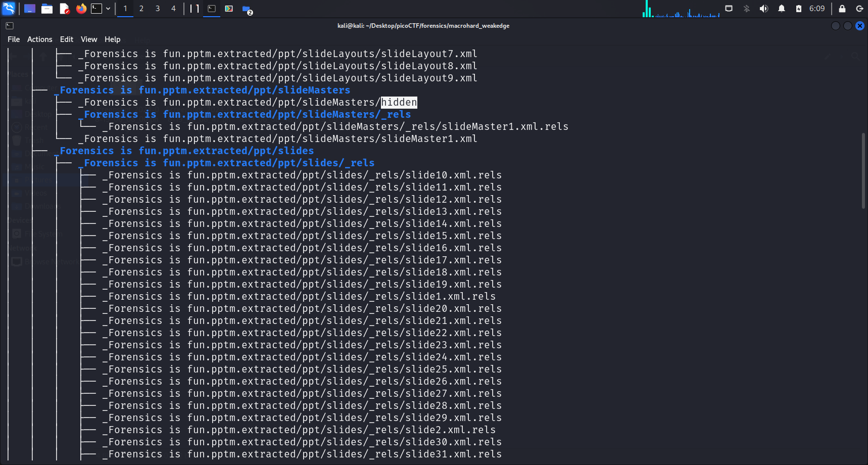This screenshot has width=868, height=465.
Task: Open the File menu
Action: click(x=14, y=39)
